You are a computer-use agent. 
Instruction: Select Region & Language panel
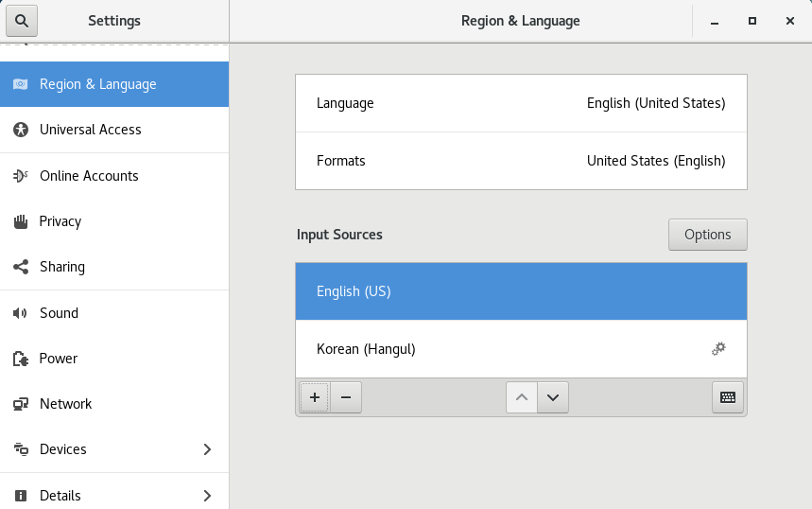114,84
